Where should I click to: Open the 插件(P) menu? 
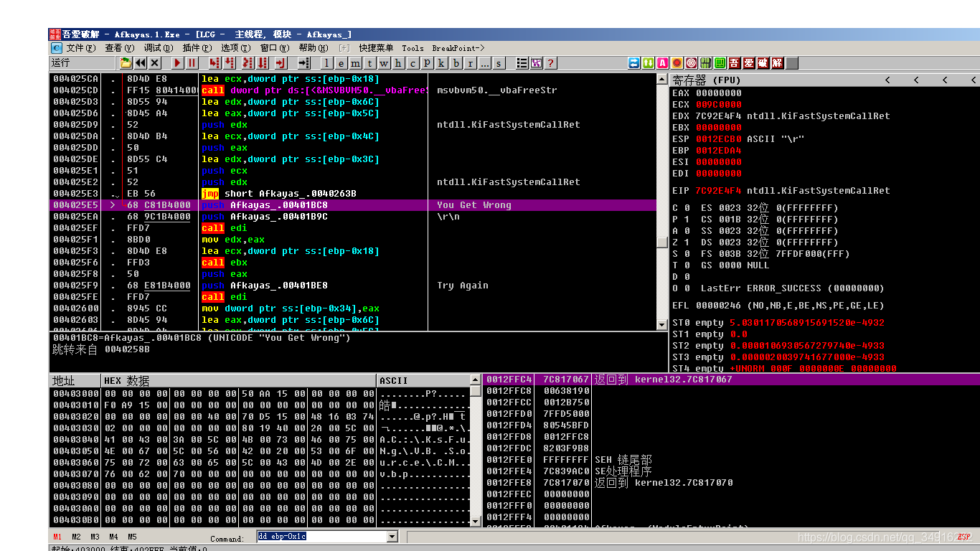click(197, 48)
